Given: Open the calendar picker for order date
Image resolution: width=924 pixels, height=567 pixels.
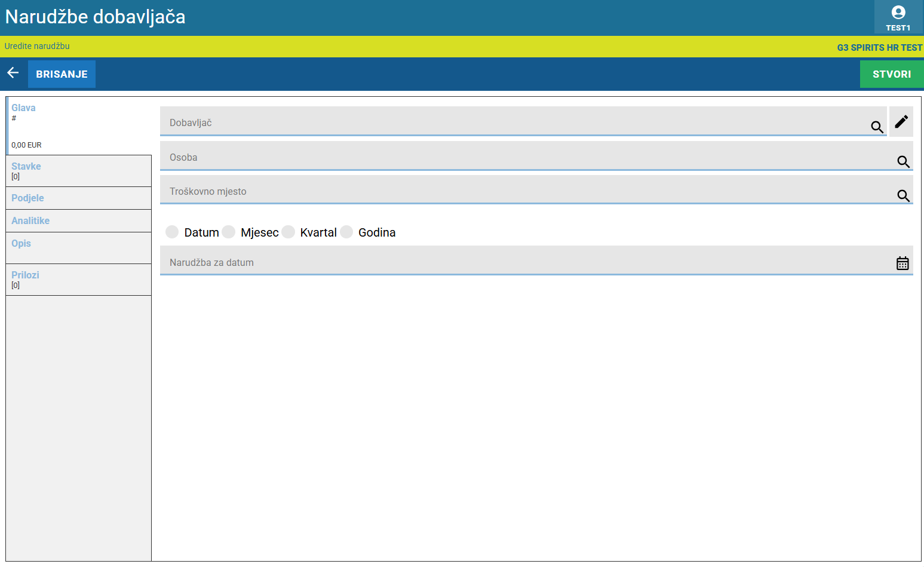Looking at the screenshot, I should tap(902, 263).
